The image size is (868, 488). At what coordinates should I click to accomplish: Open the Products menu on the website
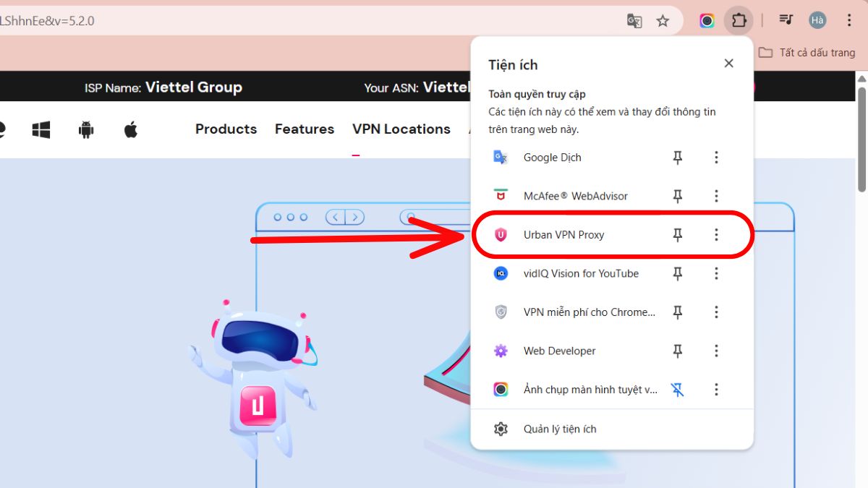coord(226,129)
